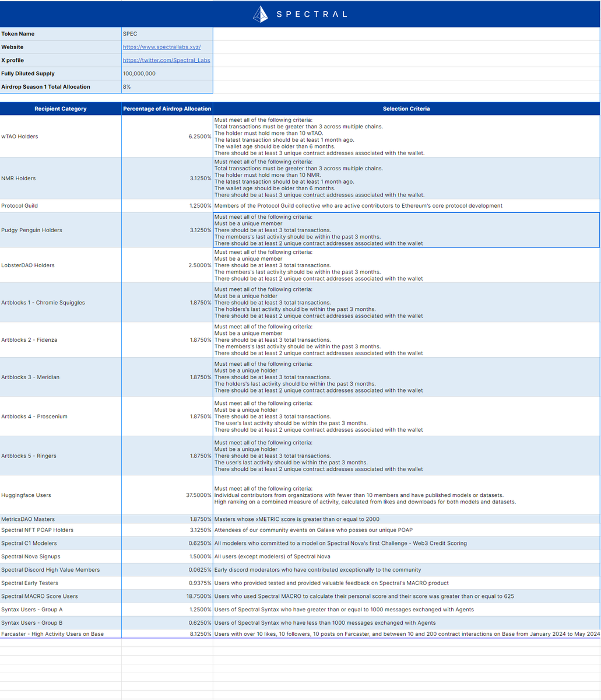Select the 'Spectral C1 Modelers' cell
This screenshot has height=700, width=601.
61,543
